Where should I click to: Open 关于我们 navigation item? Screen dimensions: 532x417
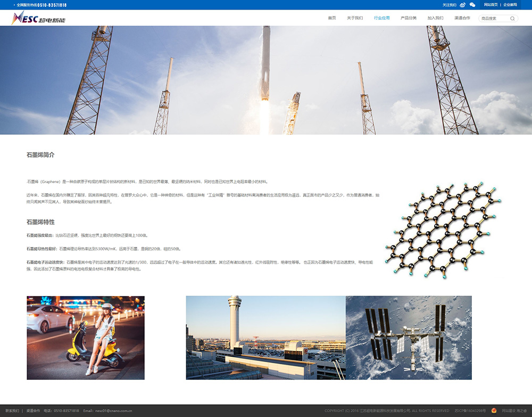click(x=355, y=18)
